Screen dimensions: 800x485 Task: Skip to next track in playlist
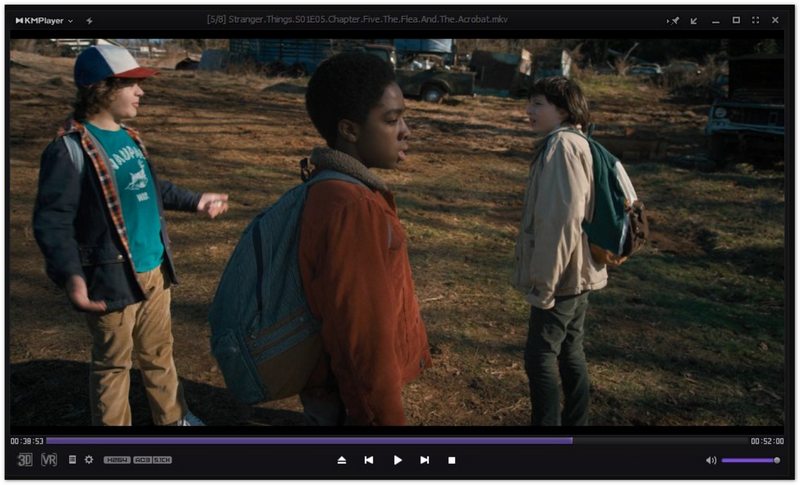coord(424,461)
